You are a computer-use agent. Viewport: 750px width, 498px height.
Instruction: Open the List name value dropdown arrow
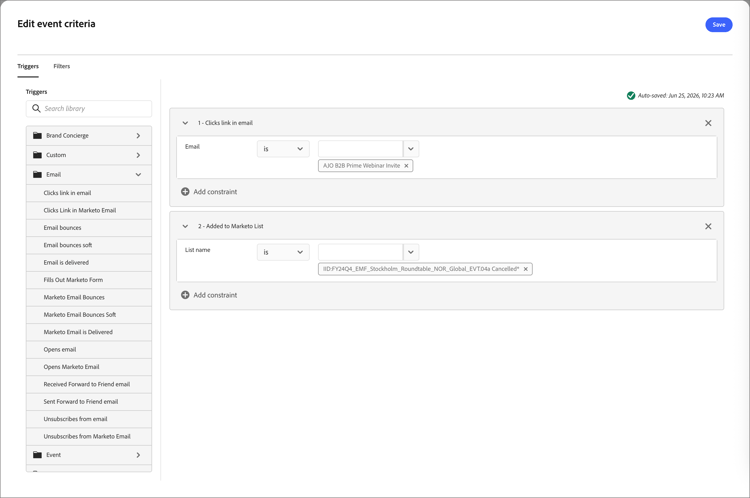(x=411, y=252)
